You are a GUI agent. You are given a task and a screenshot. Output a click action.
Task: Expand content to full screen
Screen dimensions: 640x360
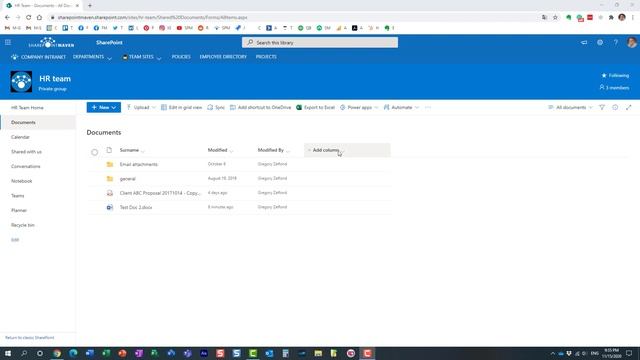tap(628, 107)
